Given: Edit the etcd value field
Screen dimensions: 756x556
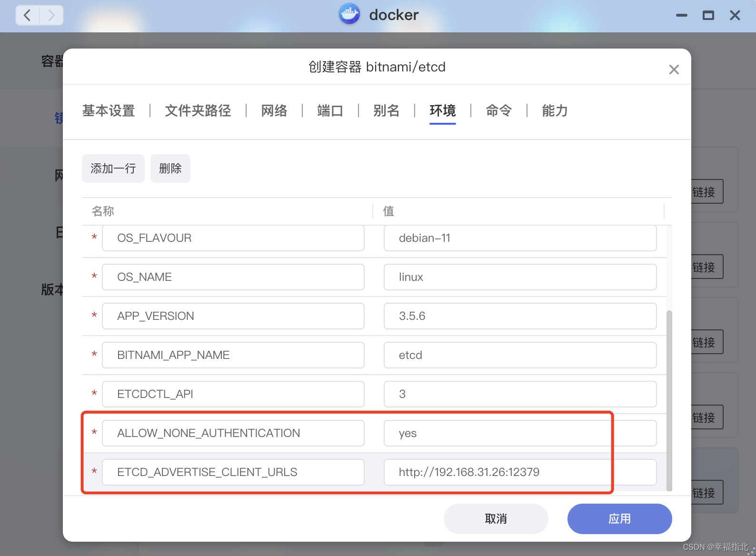Looking at the screenshot, I should 520,355.
